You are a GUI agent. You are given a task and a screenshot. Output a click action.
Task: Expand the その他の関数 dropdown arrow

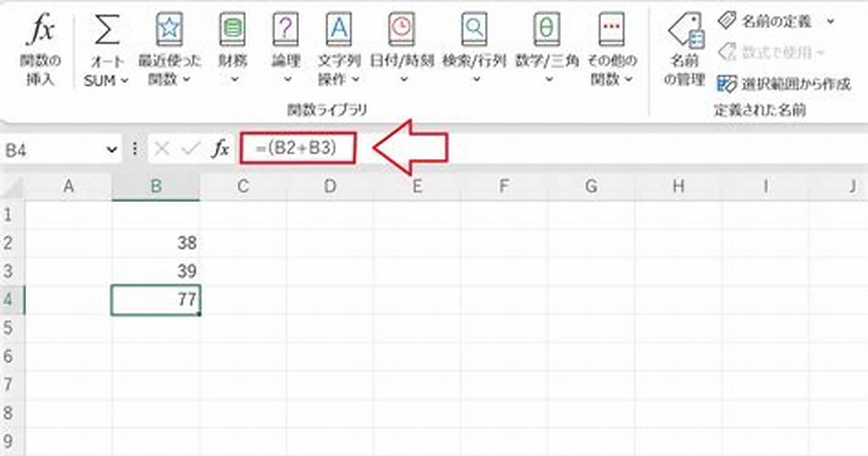click(629, 80)
